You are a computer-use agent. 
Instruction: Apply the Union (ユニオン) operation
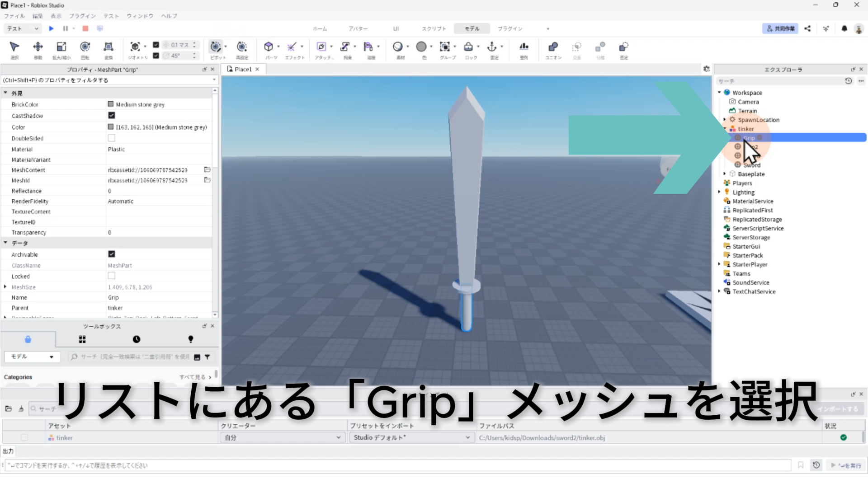click(553, 47)
